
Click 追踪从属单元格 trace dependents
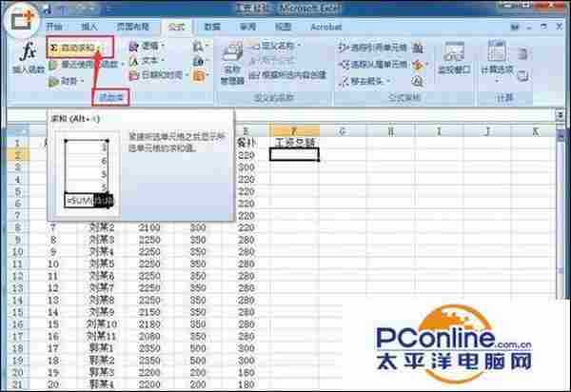click(373, 65)
